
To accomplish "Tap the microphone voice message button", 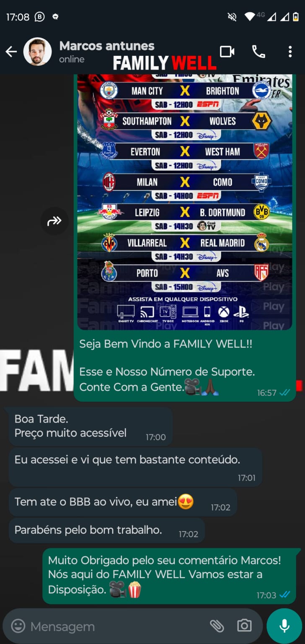I will [284, 626].
